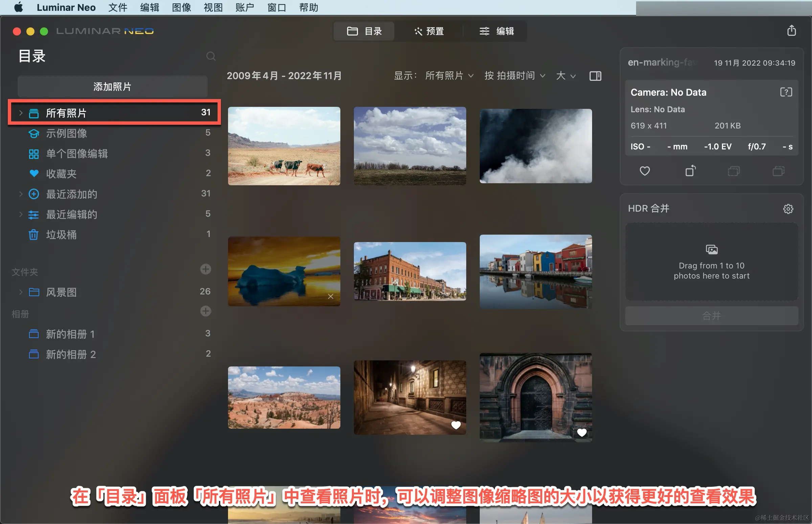Click the 添加照片 button
The image size is (812, 524).
click(x=112, y=87)
